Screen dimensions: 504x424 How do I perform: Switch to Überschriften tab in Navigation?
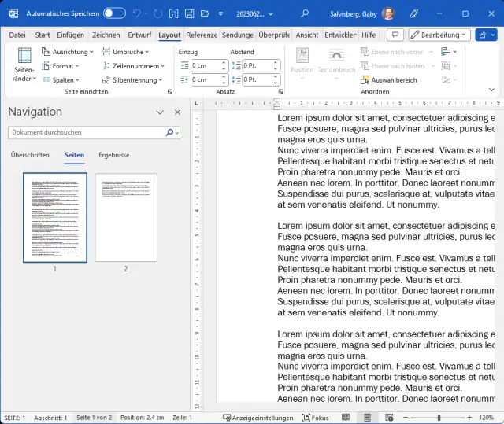pyautogui.click(x=30, y=155)
